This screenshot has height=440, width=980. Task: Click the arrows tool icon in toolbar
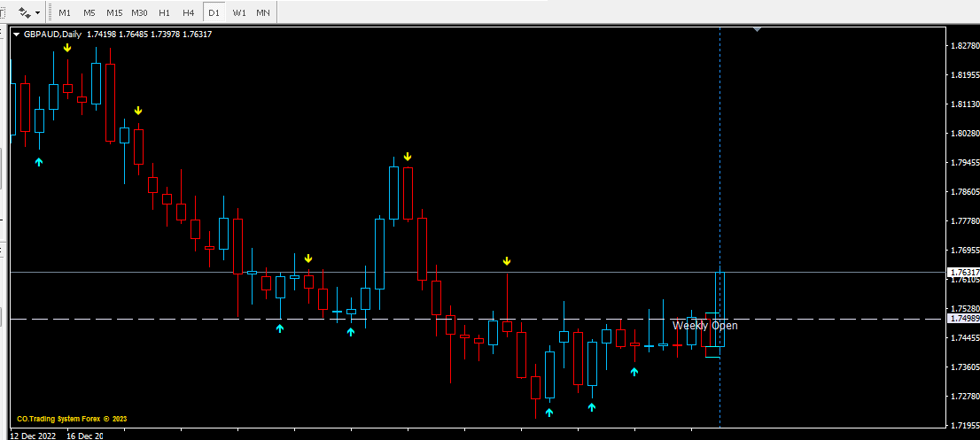(25, 12)
